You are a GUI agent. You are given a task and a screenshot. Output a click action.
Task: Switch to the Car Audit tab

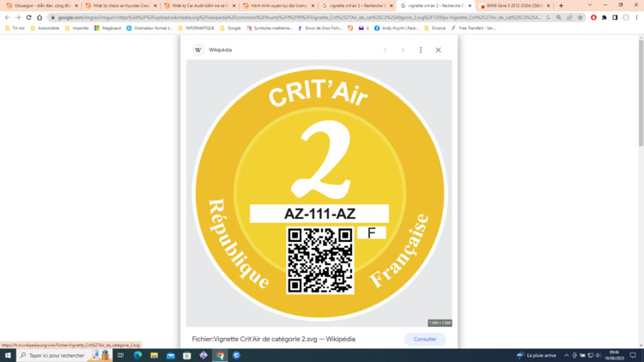tap(198, 6)
